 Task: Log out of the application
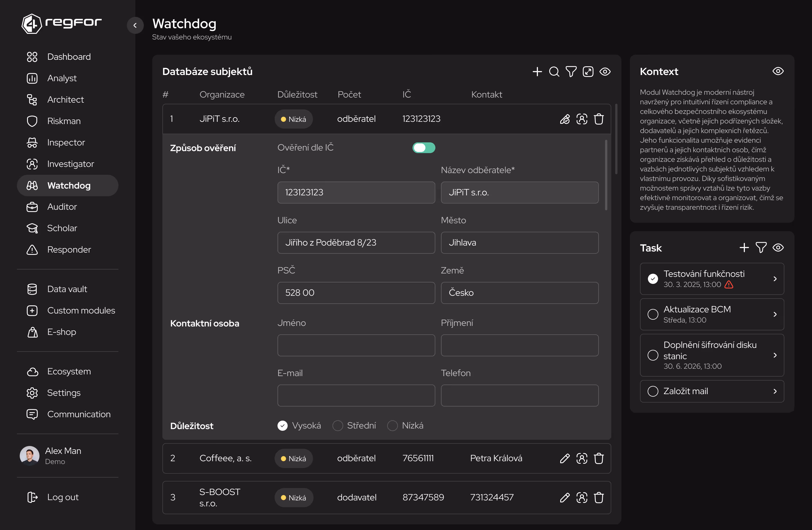coord(63,497)
